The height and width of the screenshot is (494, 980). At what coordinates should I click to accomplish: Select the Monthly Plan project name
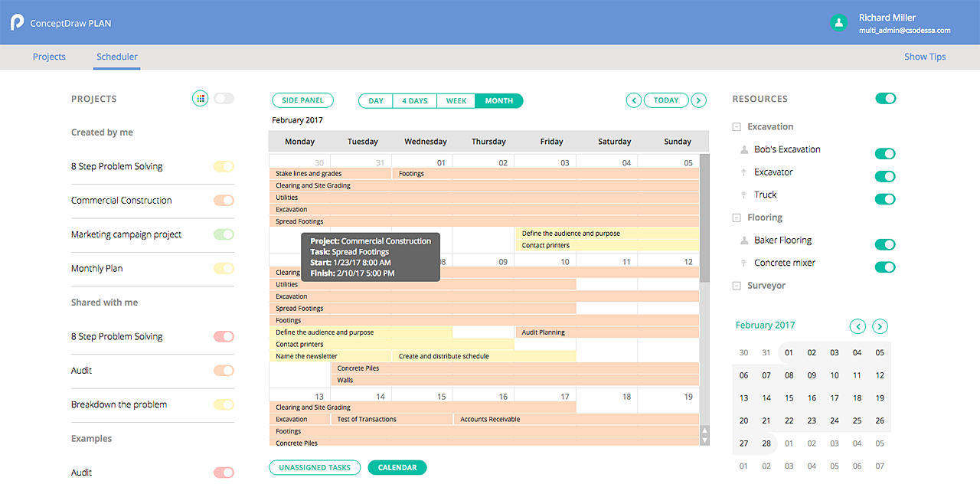[x=96, y=269]
